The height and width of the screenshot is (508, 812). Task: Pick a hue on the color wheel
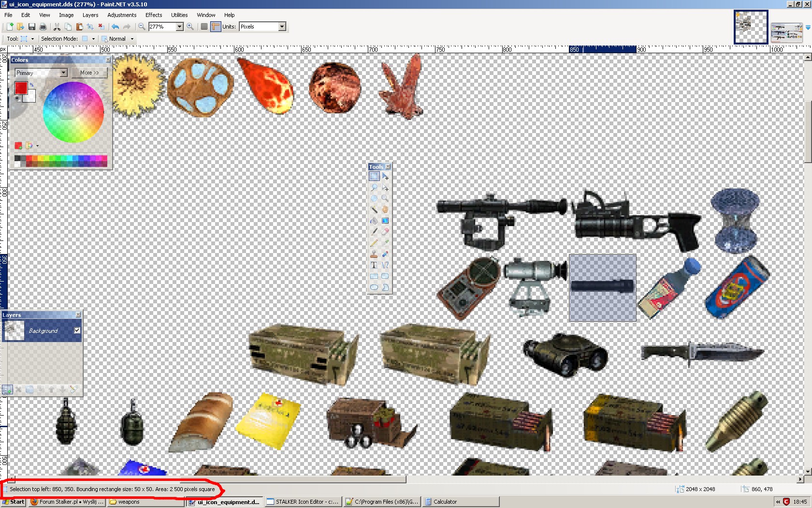pos(73,112)
